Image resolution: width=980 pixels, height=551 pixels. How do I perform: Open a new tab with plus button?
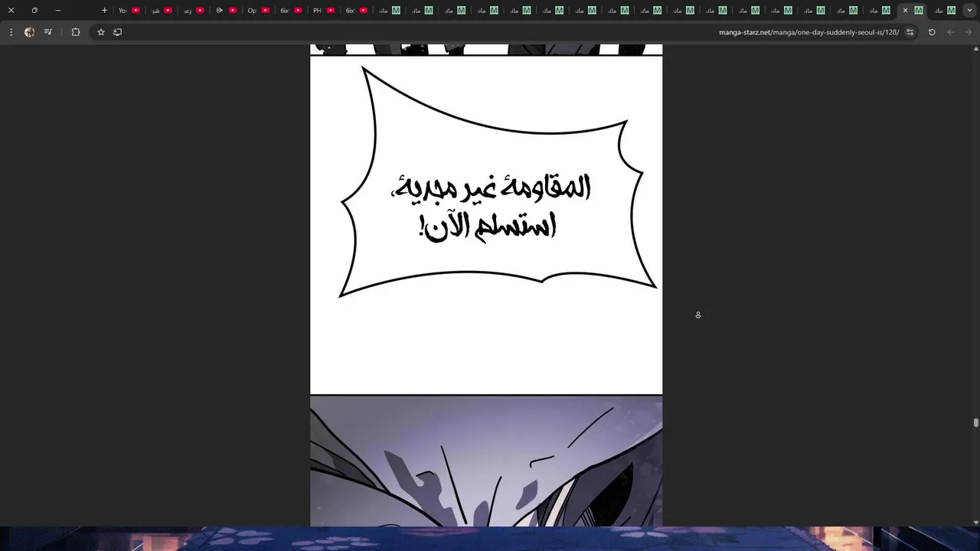[104, 11]
